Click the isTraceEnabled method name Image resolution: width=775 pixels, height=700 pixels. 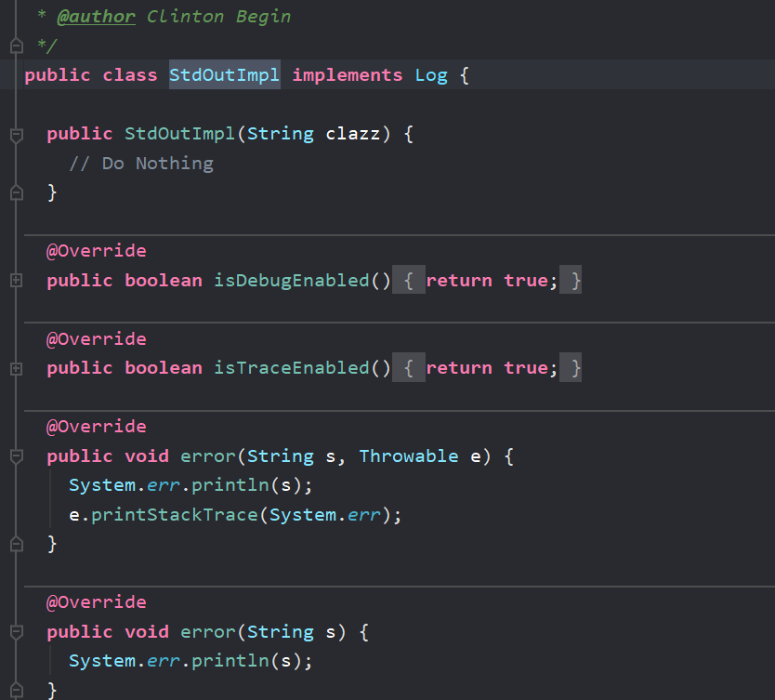[292, 368]
